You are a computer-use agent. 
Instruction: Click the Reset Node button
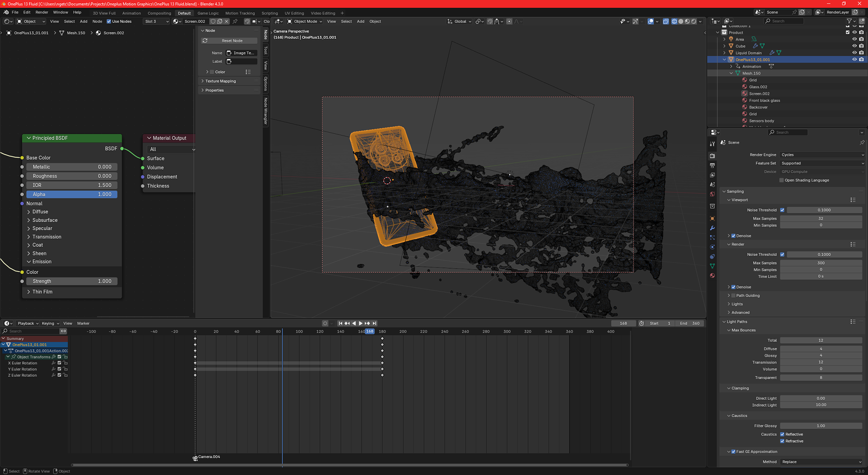tap(232, 41)
